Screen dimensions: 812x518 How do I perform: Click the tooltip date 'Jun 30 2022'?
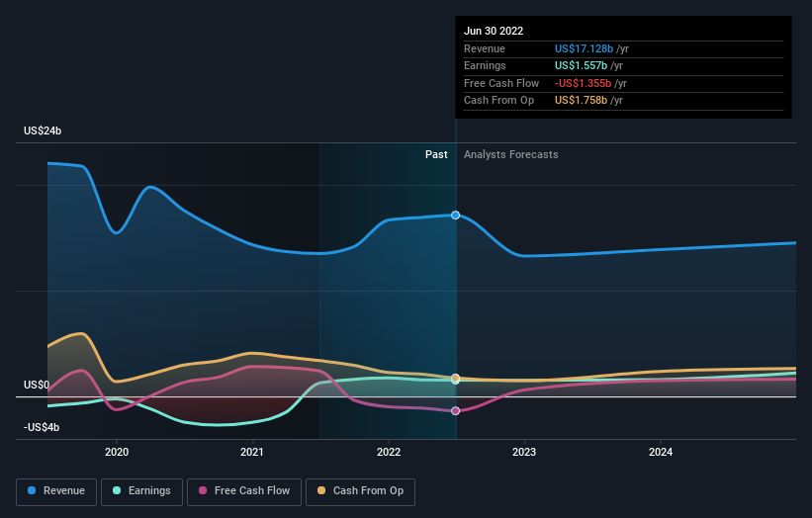[x=494, y=31]
